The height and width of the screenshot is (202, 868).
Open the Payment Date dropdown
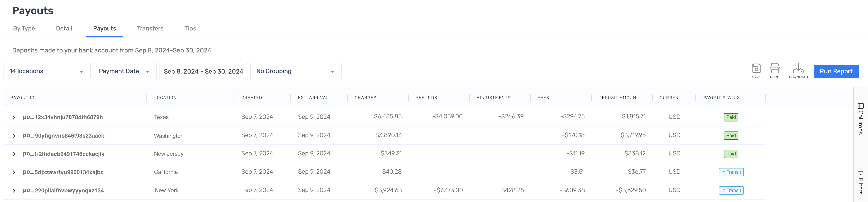point(125,71)
